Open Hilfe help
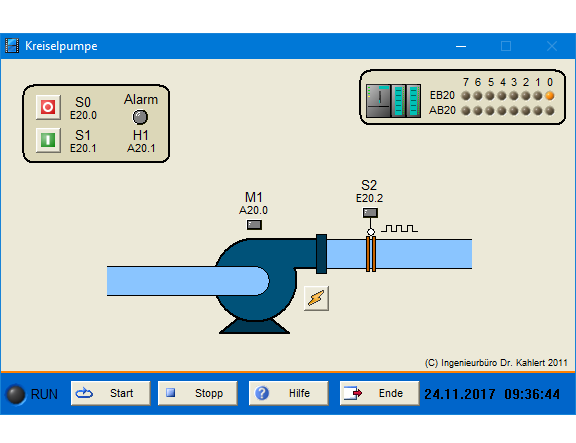Screen dimensions: 576x443 (x=288, y=393)
